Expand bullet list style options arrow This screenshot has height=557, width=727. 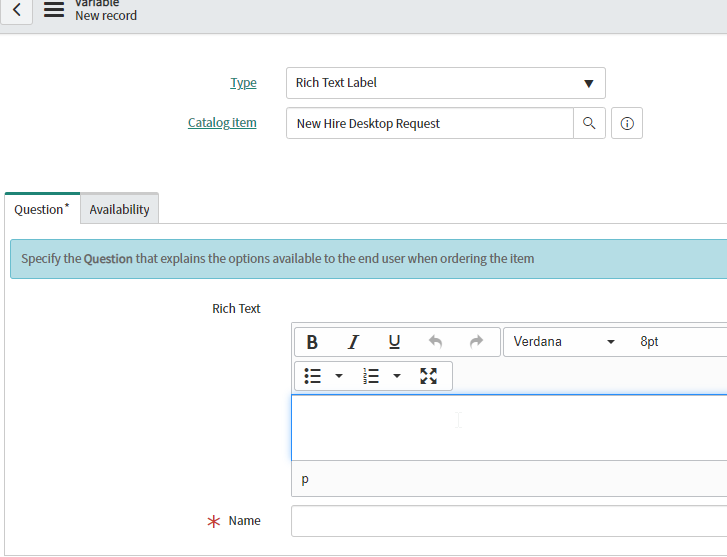(339, 376)
